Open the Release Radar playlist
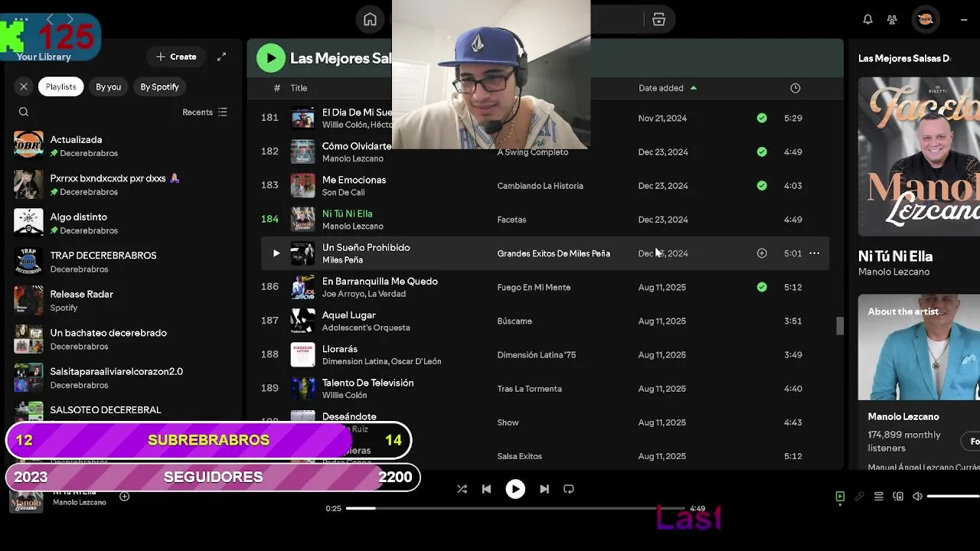This screenshot has width=980, height=551. [122, 300]
